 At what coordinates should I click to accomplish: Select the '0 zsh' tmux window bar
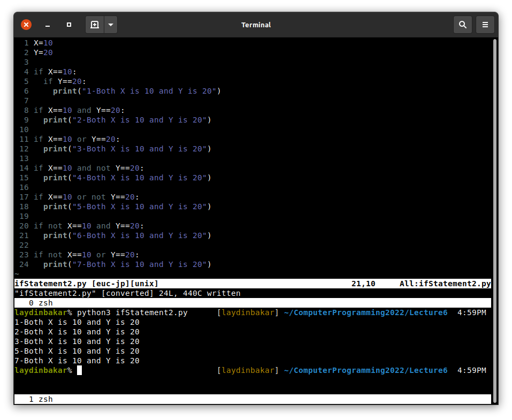click(x=253, y=303)
